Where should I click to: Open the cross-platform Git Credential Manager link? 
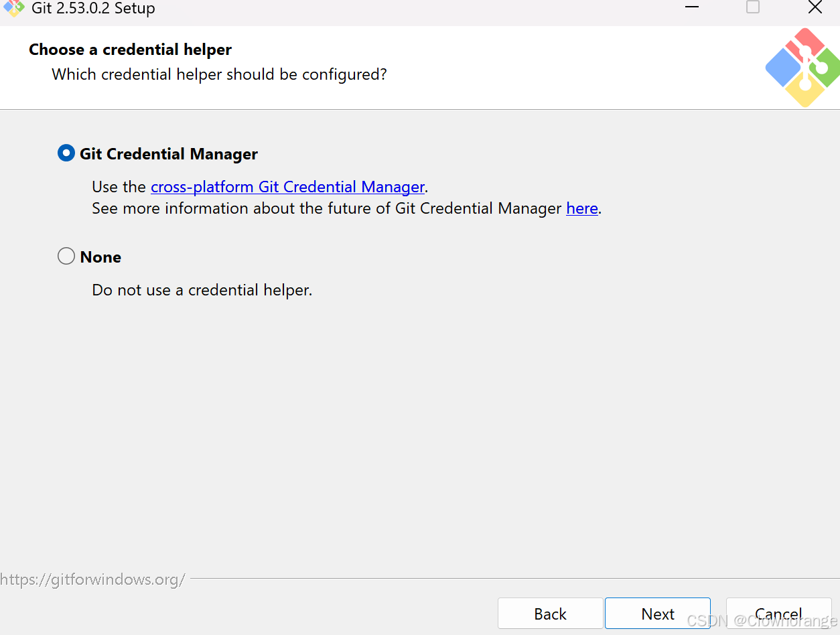pyautogui.click(x=287, y=187)
